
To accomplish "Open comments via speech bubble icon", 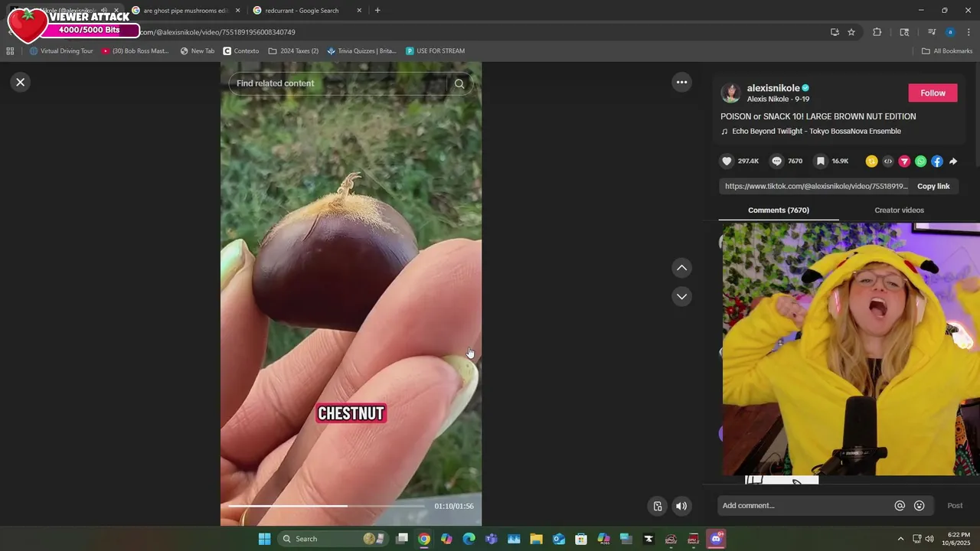I will coord(776,161).
